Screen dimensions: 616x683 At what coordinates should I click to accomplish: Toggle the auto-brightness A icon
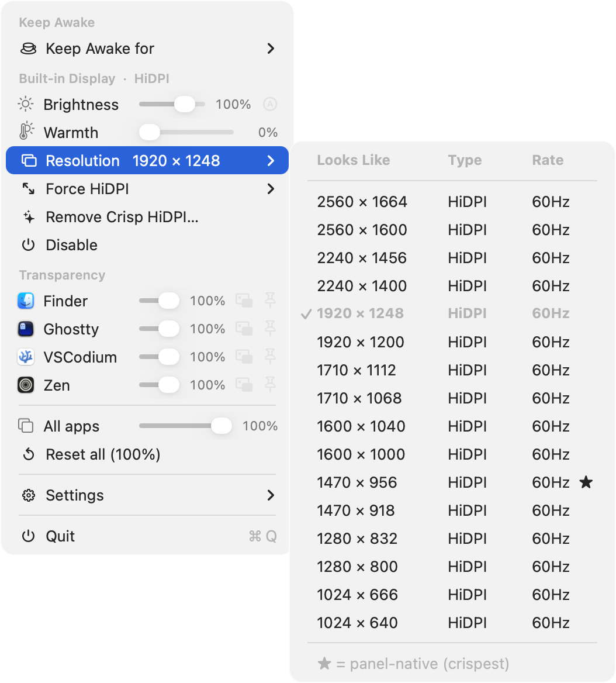pos(270,104)
